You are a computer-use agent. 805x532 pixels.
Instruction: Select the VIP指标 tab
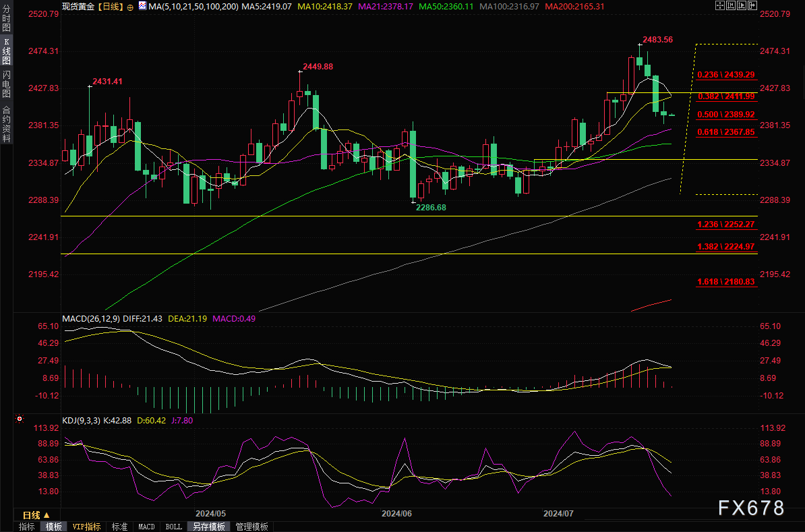86,527
